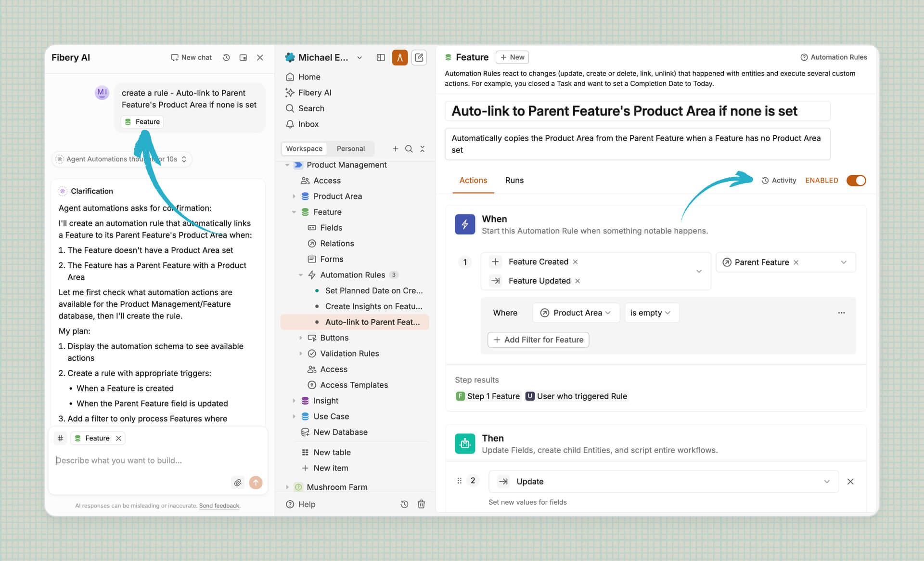Open chat history clock icon in Fibery AI
The image size is (924, 561).
[226, 57]
